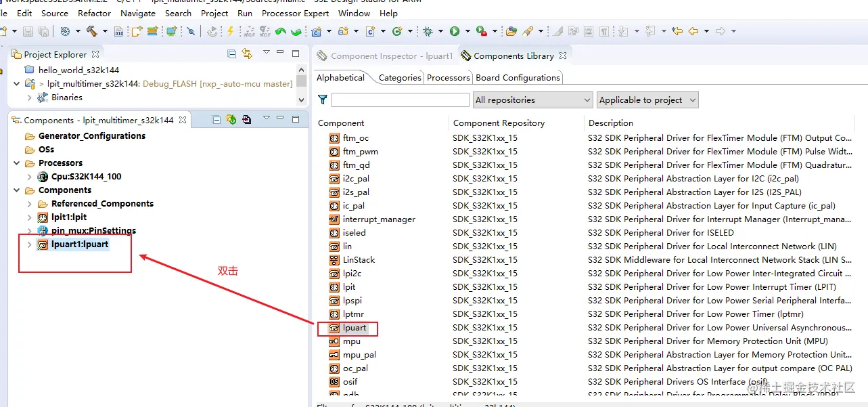
Task: Open Project Explorer view menu triangle
Action: click(x=266, y=53)
